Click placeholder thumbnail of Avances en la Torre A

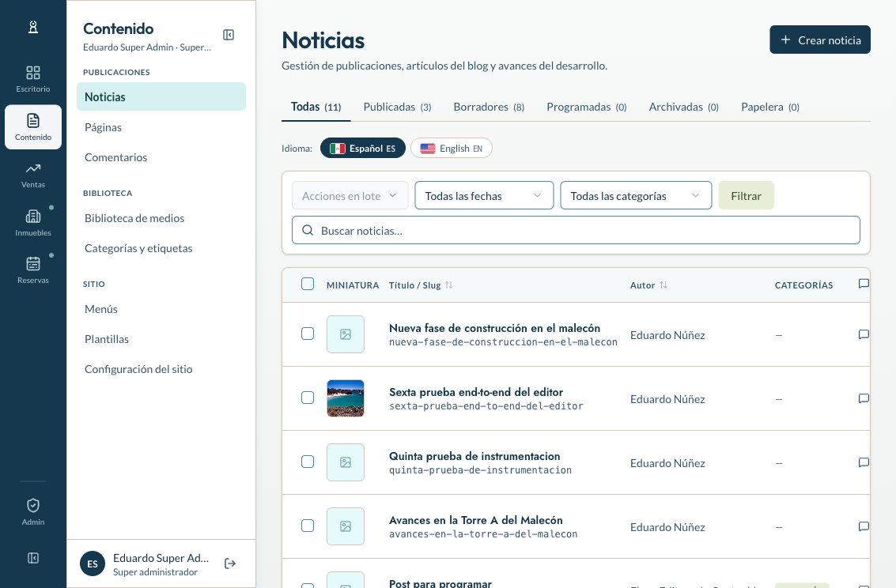pyautogui.click(x=345, y=526)
